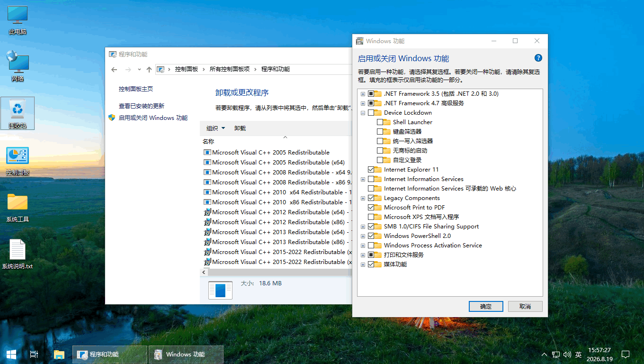Click the Internet Explorer 11 folder icon

pyautogui.click(x=378, y=169)
